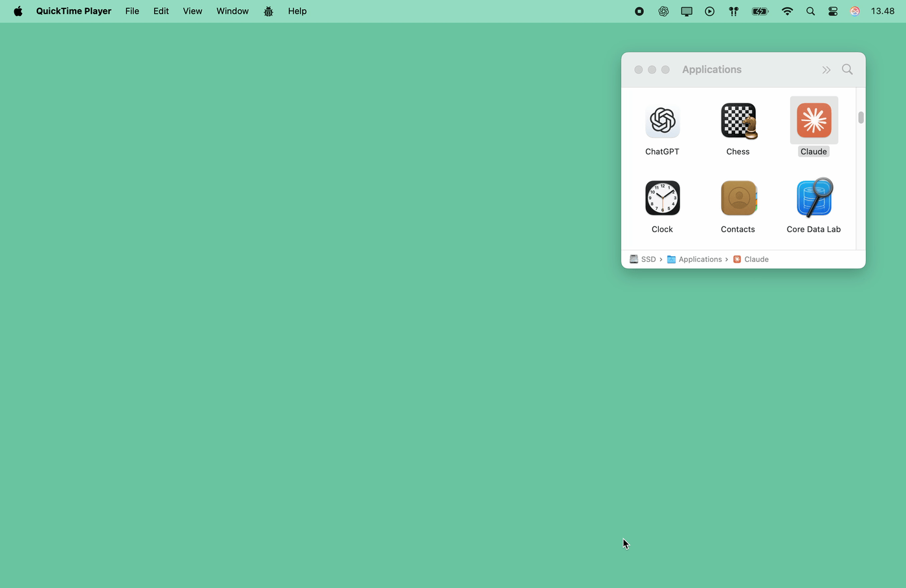
Task: Minimize the Applications Finder window
Action: coord(652,70)
